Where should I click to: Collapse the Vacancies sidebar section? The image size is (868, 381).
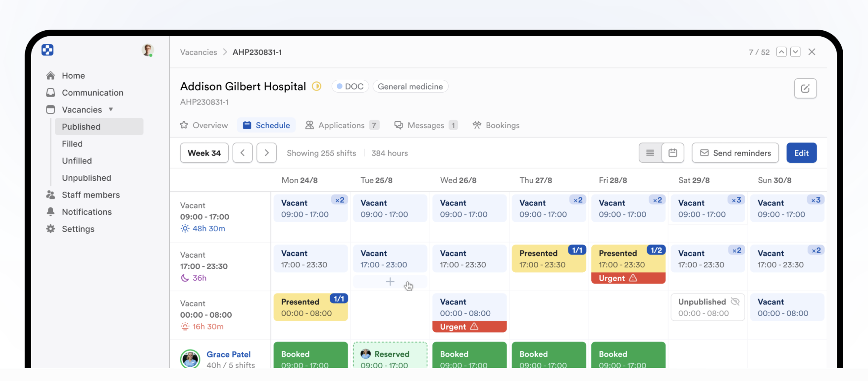point(111,109)
